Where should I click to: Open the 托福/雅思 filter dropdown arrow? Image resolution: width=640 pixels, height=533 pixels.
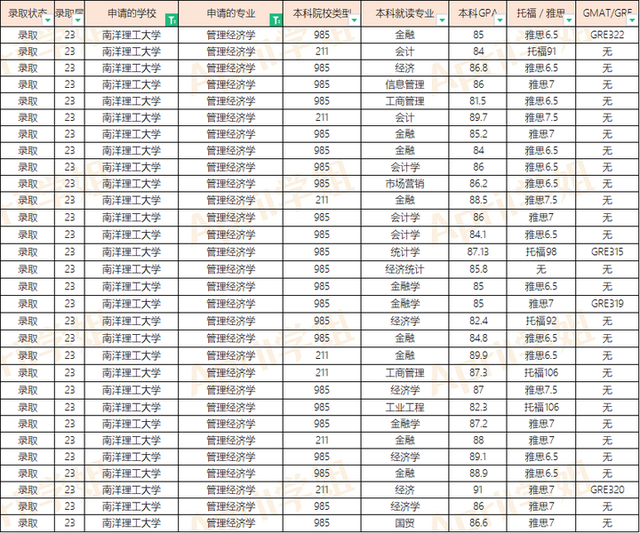point(569,20)
